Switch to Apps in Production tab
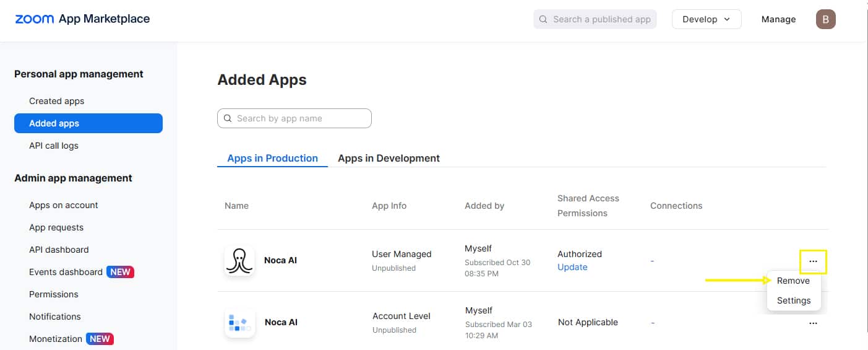Screen dimensions: 868x350 (272, 158)
